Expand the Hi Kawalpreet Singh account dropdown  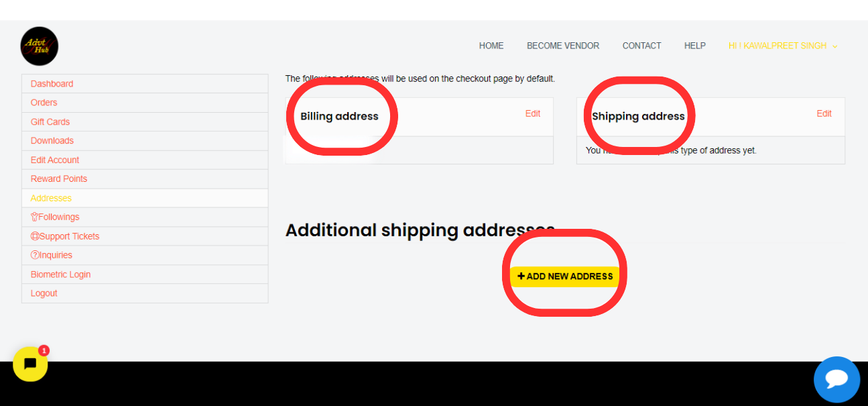[783, 46]
